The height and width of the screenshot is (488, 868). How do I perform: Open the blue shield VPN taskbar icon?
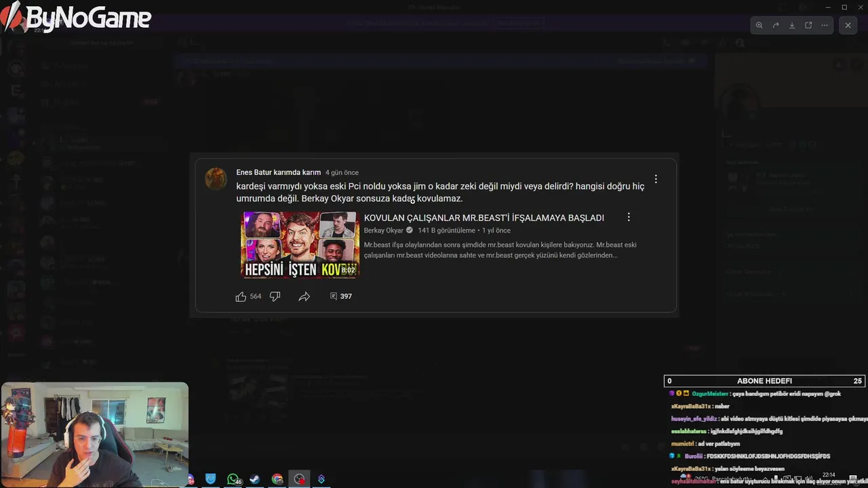211,479
